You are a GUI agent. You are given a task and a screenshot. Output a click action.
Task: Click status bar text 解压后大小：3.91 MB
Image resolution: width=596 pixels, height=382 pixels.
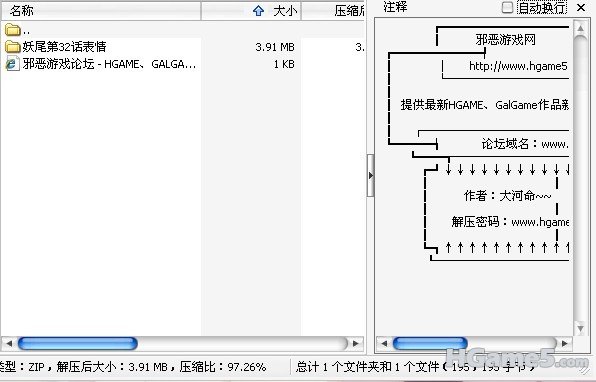pyautogui.click(x=112, y=367)
